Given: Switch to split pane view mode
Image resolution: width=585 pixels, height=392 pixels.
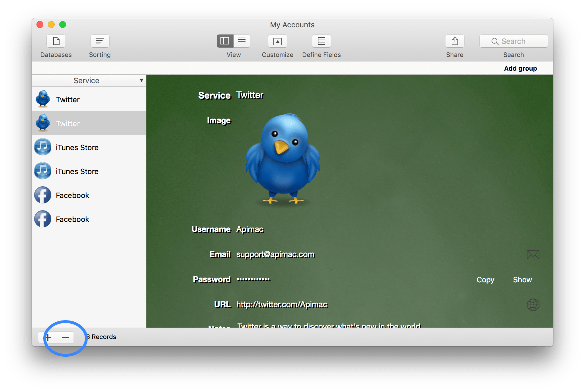Looking at the screenshot, I should 225,41.
